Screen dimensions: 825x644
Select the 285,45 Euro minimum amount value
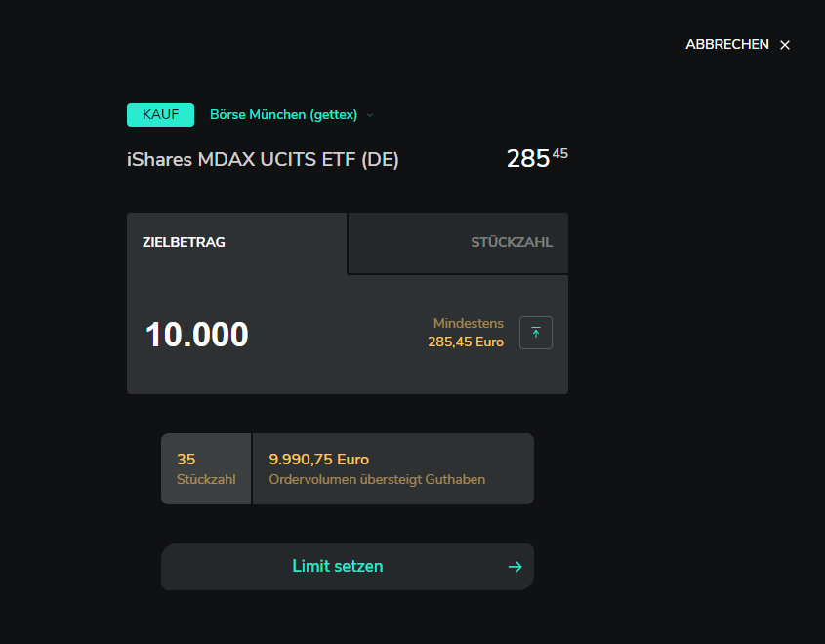click(466, 342)
